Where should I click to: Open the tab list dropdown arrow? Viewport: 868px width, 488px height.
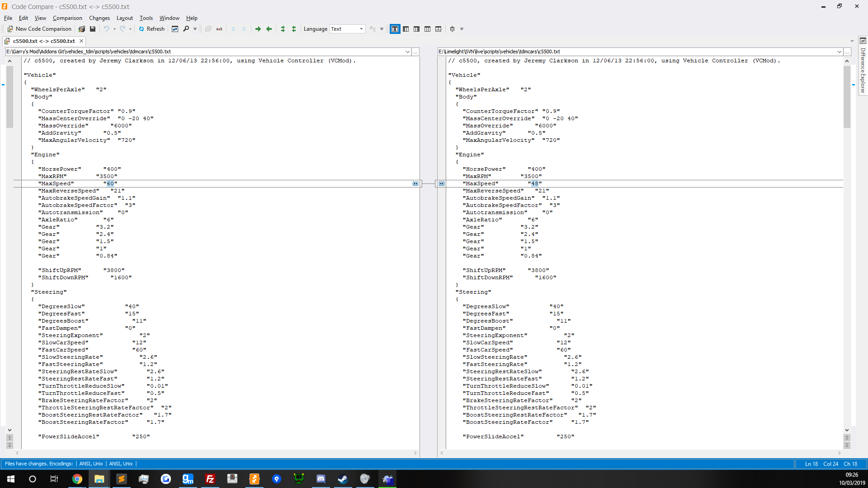pos(852,41)
